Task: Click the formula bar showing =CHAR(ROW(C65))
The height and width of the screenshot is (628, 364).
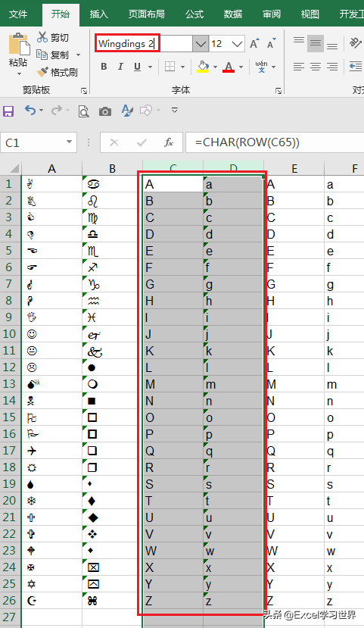Action: (x=275, y=142)
